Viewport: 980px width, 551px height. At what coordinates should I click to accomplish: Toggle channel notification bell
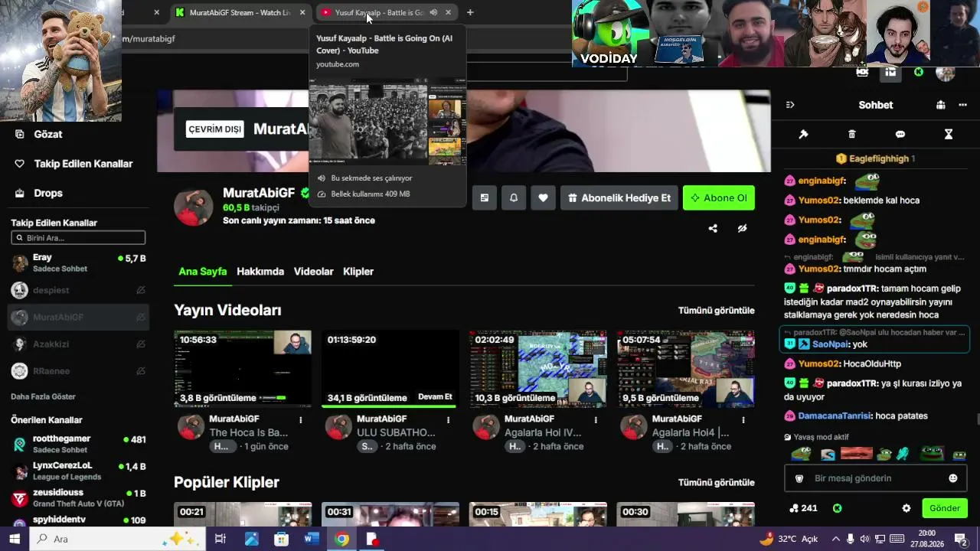514,197
